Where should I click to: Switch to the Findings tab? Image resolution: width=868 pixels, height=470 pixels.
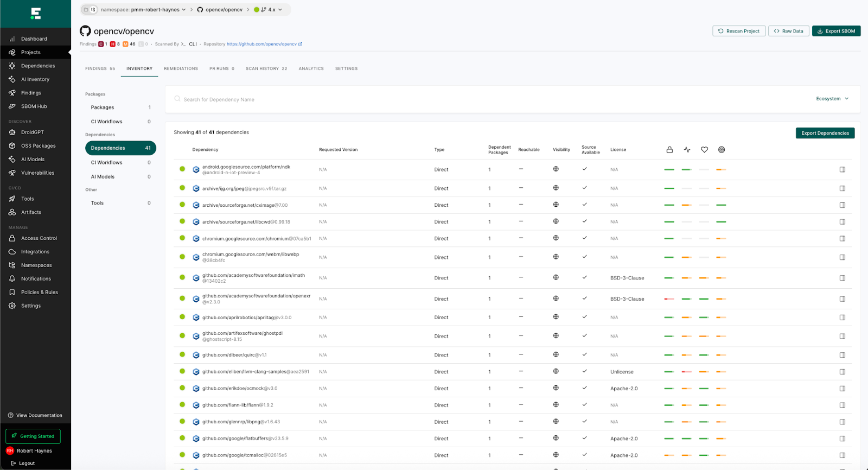click(x=100, y=69)
